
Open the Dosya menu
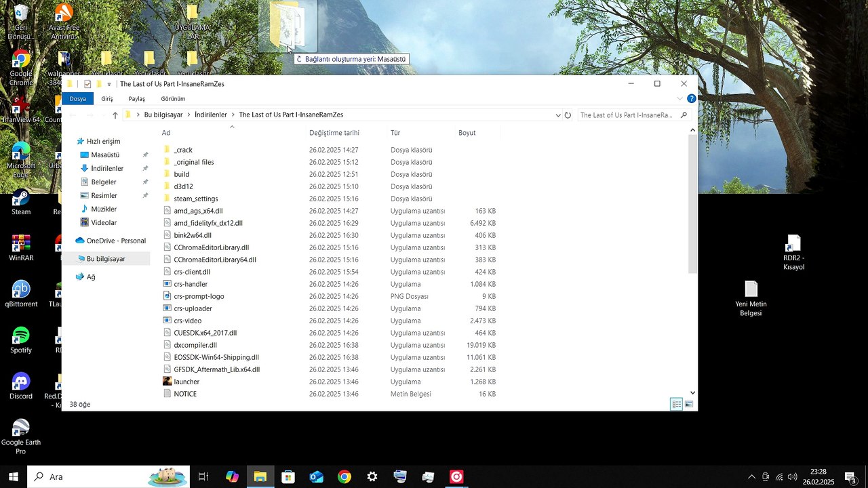(78, 99)
